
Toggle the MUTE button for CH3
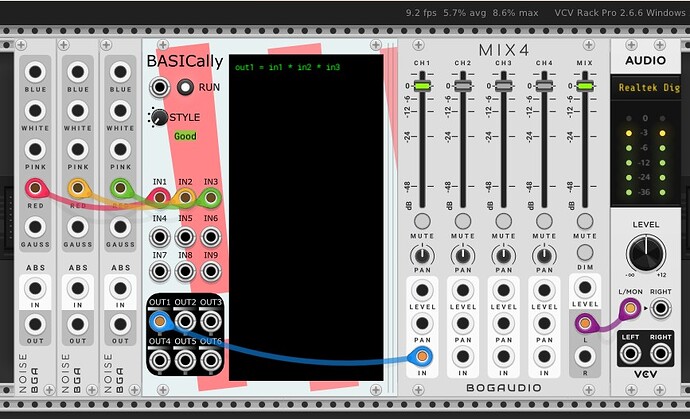point(503,221)
